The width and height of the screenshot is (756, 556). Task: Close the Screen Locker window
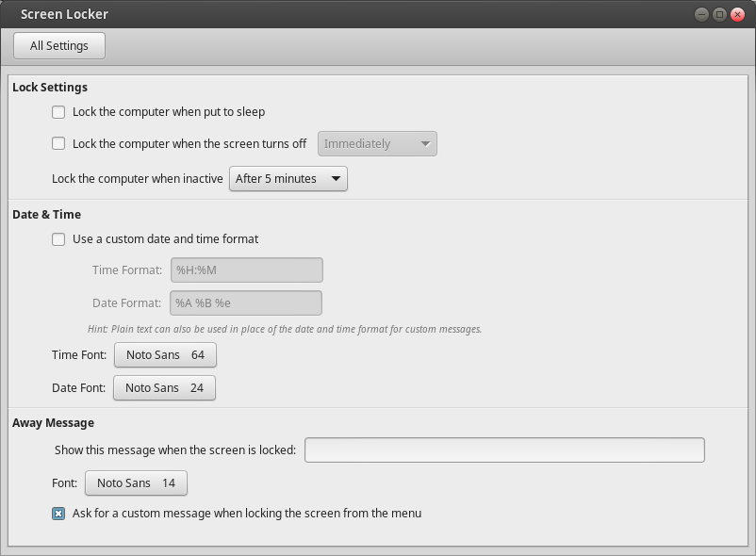737,14
